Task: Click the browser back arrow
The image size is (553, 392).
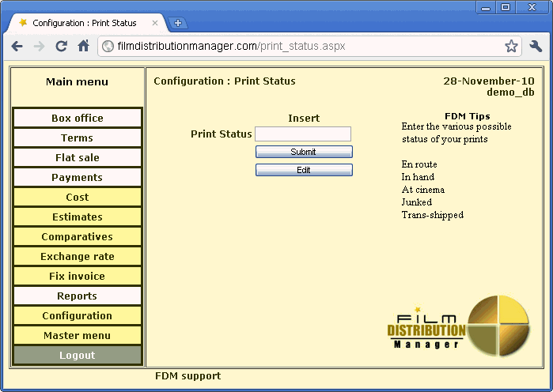Action: point(17,47)
